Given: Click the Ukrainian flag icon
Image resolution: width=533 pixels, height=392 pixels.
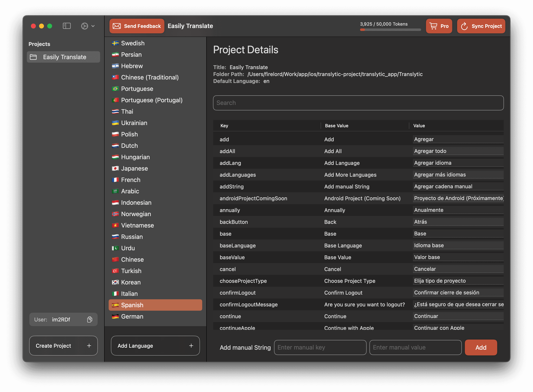Looking at the screenshot, I should pos(115,123).
